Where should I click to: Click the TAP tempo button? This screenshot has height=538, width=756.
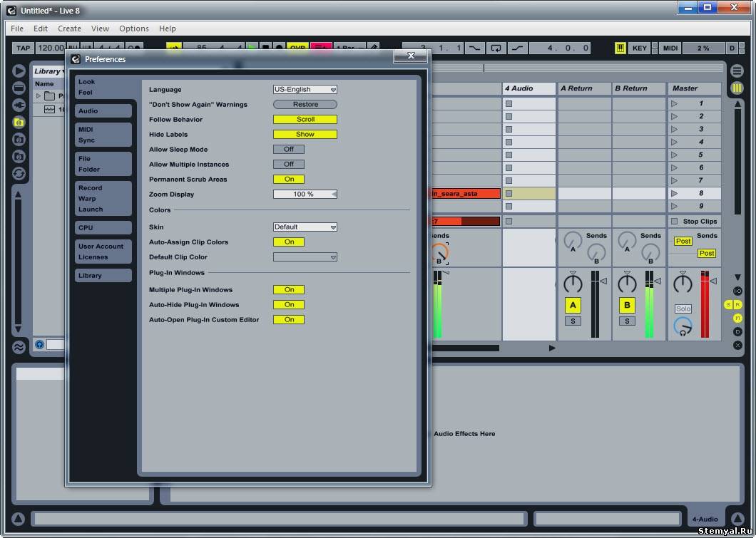click(23, 48)
